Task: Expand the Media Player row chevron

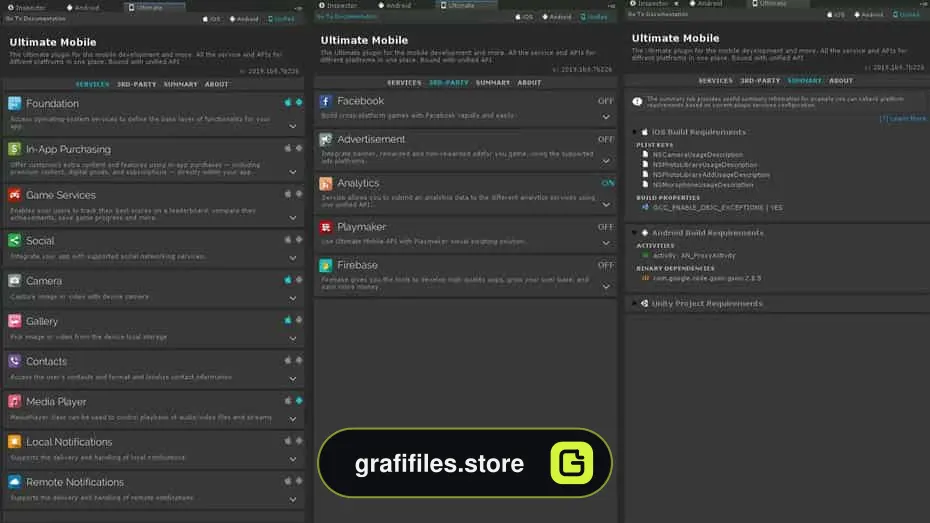Action: click(293, 419)
